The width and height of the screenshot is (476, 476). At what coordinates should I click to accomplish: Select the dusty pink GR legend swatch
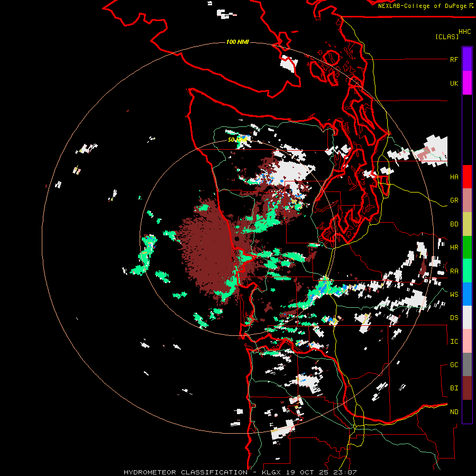point(467,200)
